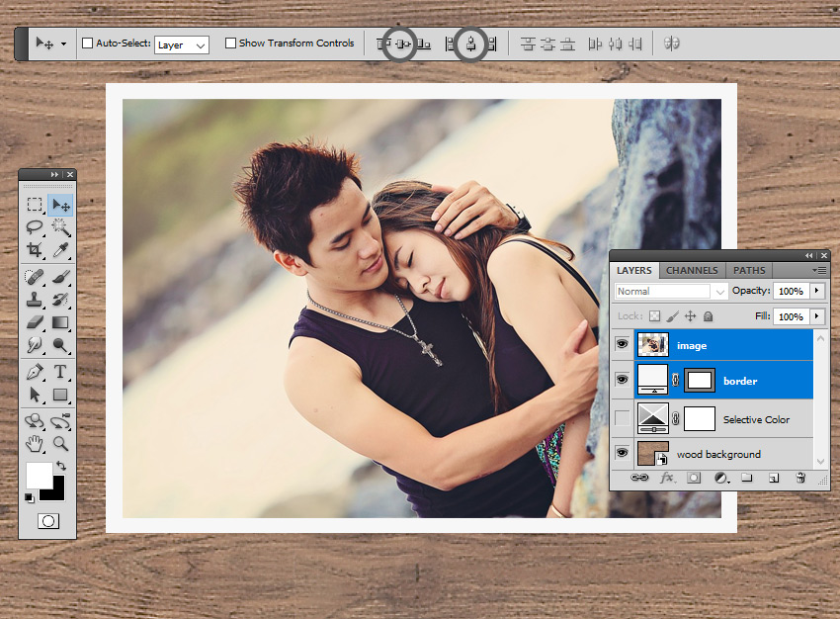Image resolution: width=840 pixels, height=619 pixels.
Task: Click the Align Horizontal Centers icon
Action: (x=471, y=44)
